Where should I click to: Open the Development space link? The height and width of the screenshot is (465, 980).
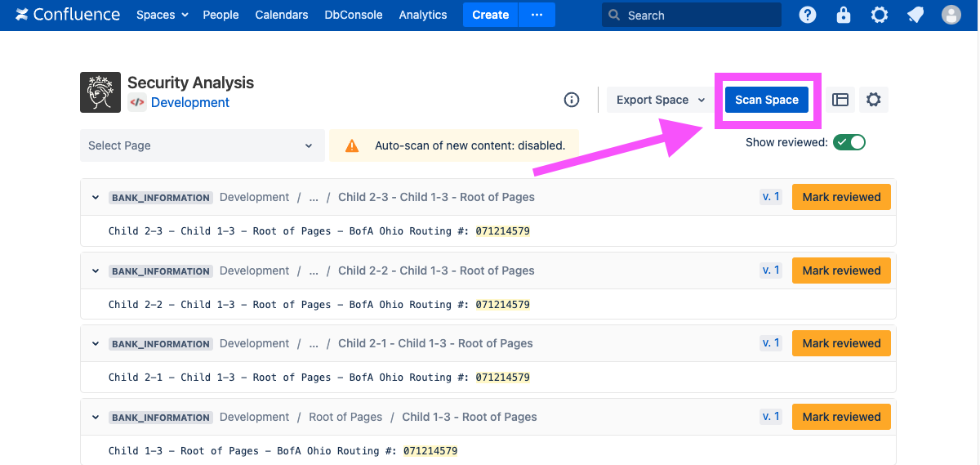190,102
